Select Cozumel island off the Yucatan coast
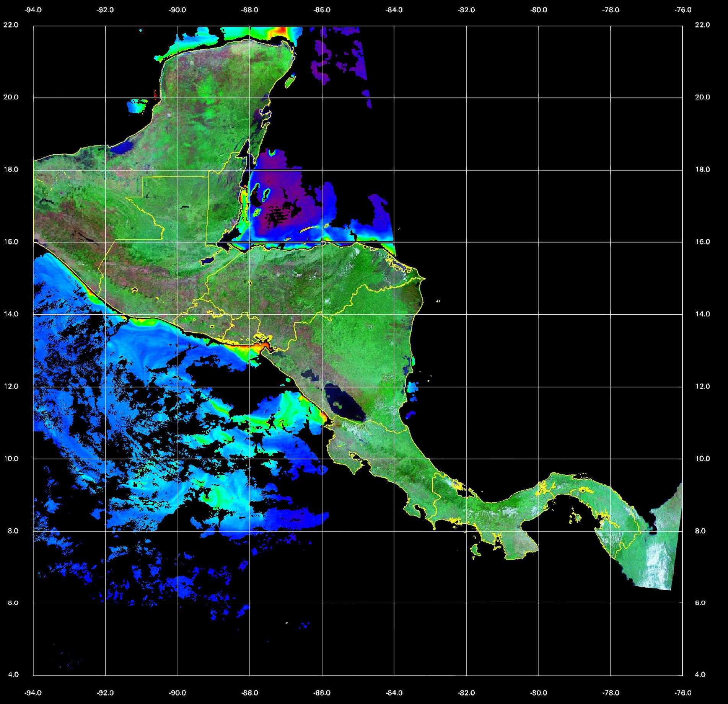Viewport: 728px width, 704px height. [290, 82]
